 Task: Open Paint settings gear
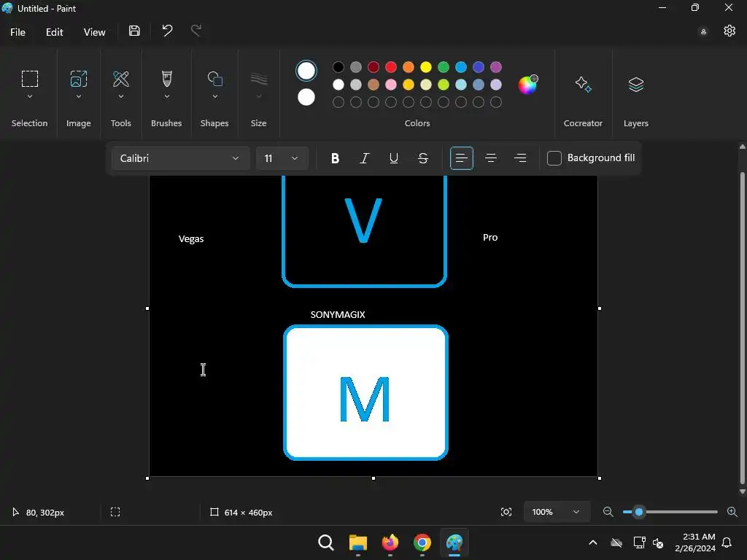[729, 31]
